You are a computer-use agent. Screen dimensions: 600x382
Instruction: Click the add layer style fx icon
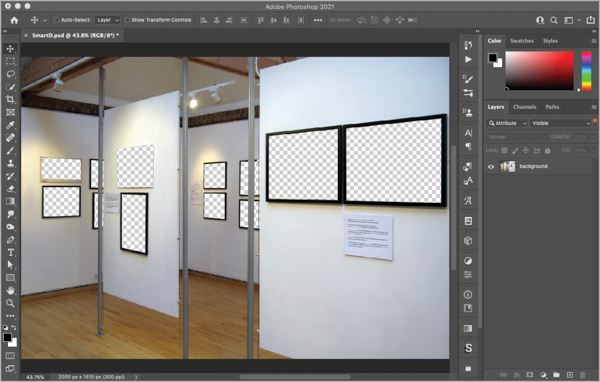click(x=517, y=375)
